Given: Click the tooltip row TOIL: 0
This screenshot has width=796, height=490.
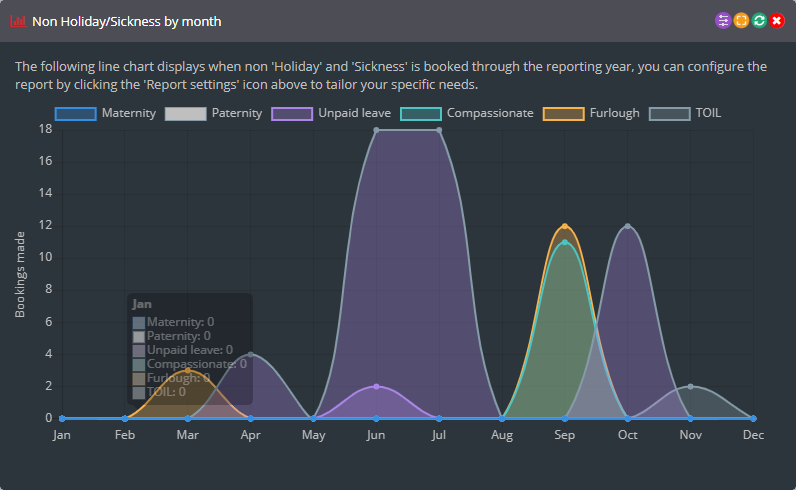Looking at the screenshot, I should click(159, 392).
